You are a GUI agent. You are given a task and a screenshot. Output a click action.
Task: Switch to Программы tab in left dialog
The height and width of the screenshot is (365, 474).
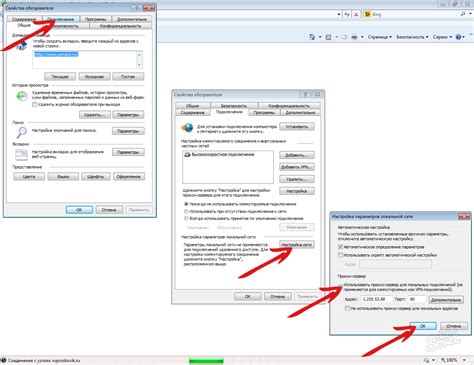[x=95, y=19]
